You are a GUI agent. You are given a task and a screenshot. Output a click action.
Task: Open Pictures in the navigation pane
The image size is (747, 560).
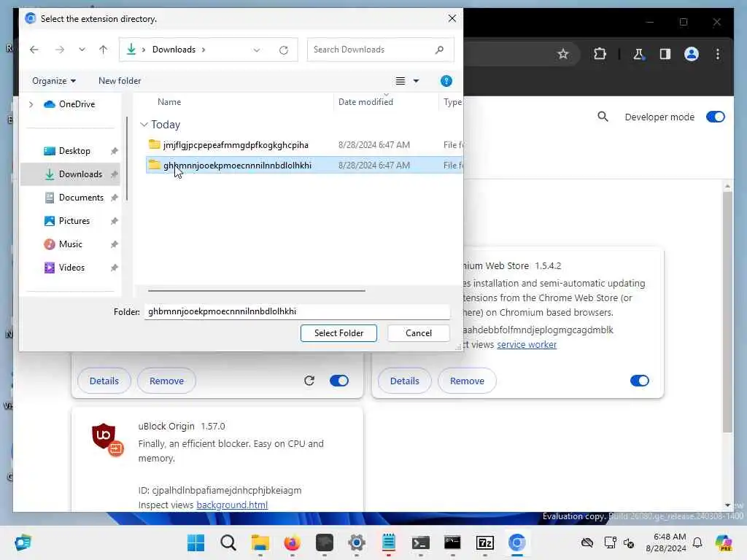pos(74,221)
